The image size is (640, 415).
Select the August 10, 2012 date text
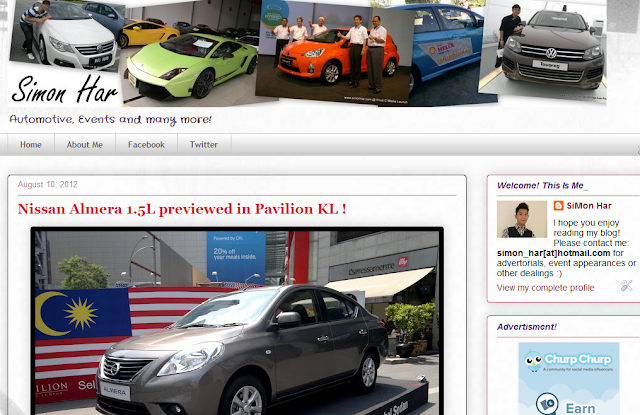[47, 184]
